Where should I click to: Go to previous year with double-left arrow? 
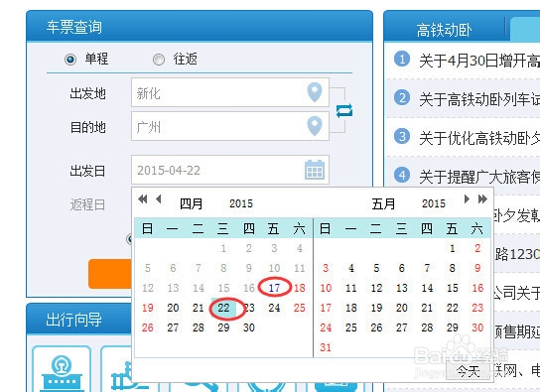point(143,198)
